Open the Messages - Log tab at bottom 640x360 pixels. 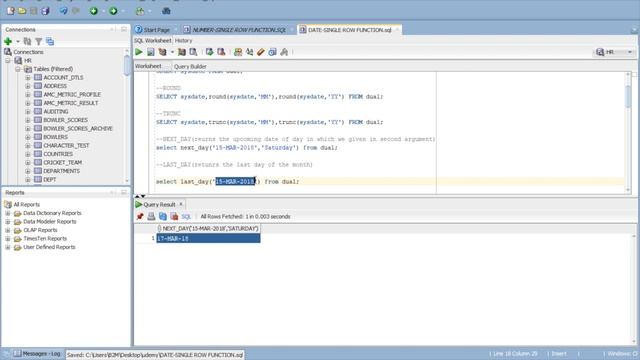pyautogui.click(x=37, y=354)
